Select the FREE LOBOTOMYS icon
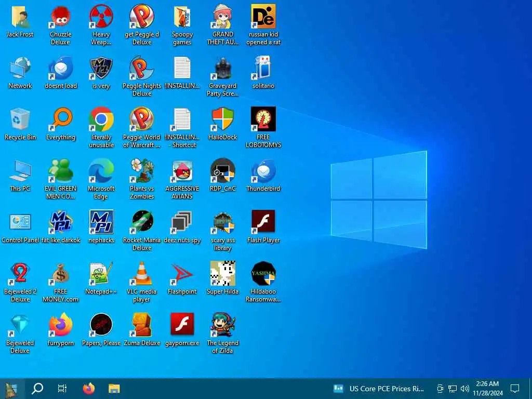532x399 pixels. (263, 119)
